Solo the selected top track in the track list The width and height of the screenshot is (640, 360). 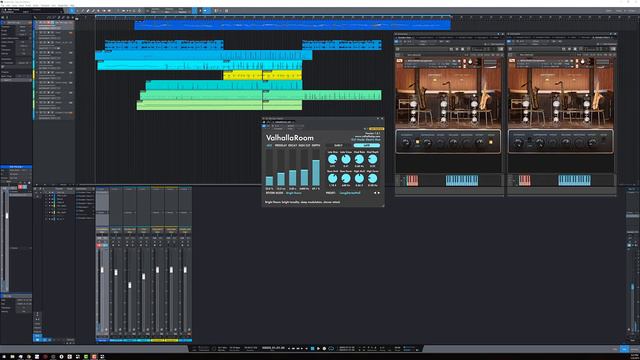pyautogui.click(x=44, y=22)
